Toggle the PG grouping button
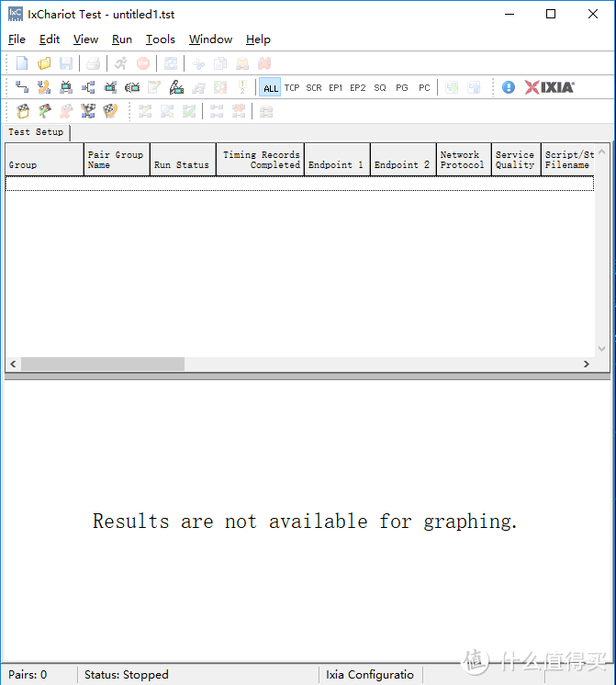The height and width of the screenshot is (685, 616). 401,88
